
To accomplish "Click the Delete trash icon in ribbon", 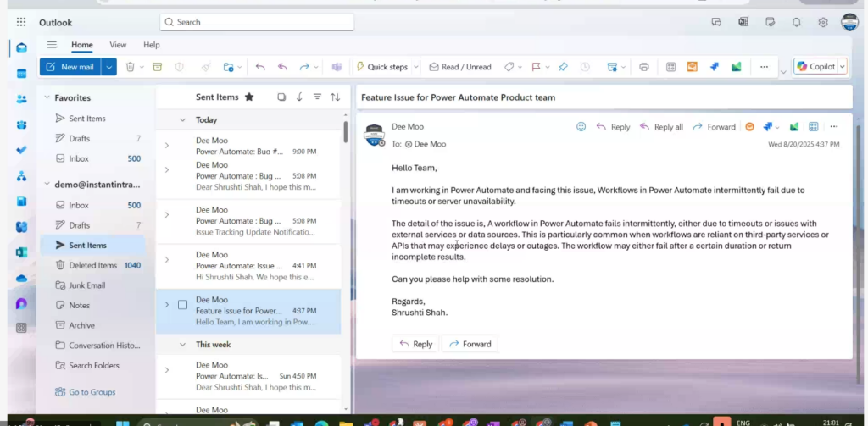I will tap(130, 67).
